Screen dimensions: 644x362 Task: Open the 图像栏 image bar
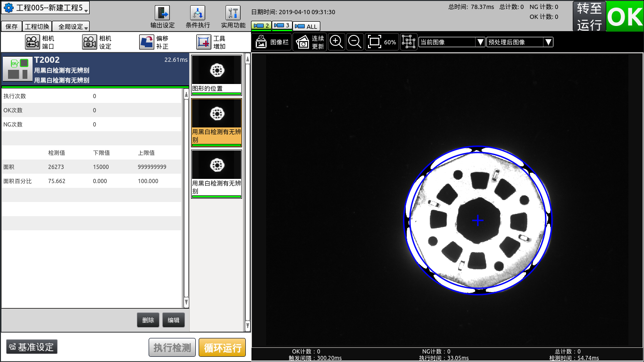(x=272, y=42)
